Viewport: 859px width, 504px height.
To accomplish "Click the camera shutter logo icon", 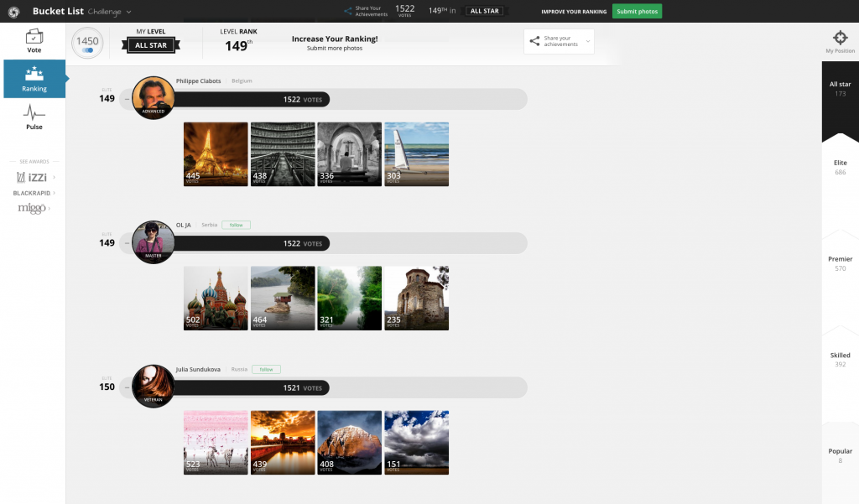I will coord(13,12).
